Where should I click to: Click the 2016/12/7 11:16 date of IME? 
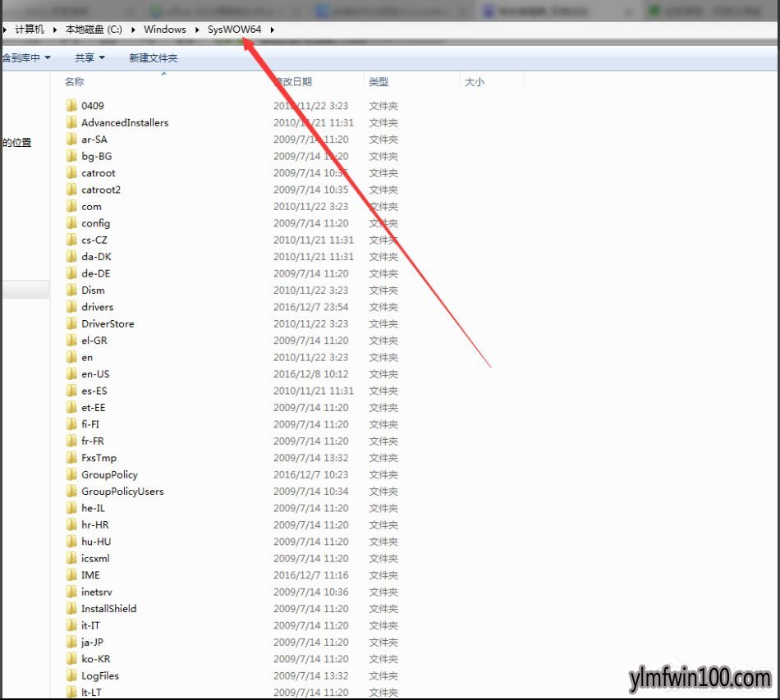[x=311, y=575]
